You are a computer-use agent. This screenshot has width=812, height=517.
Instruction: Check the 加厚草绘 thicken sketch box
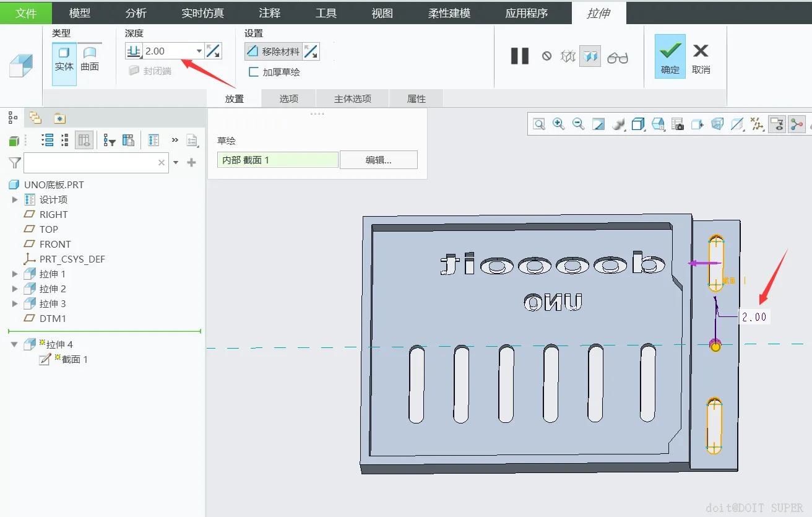click(254, 72)
